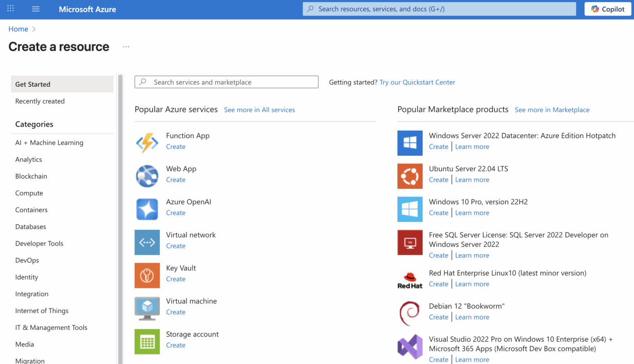Click the Windows 10 Pro logo
The width and height of the screenshot is (634, 364).
(x=410, y=209)
